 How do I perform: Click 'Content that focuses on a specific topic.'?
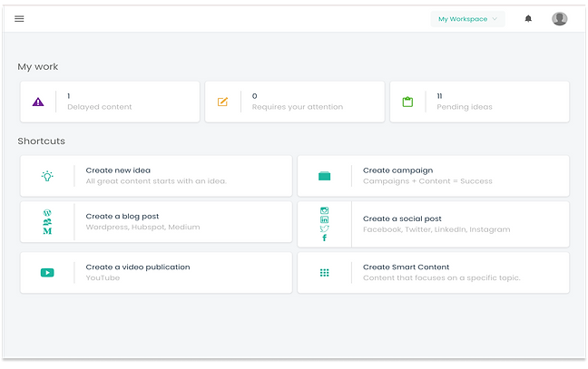(x=442, y=278)
